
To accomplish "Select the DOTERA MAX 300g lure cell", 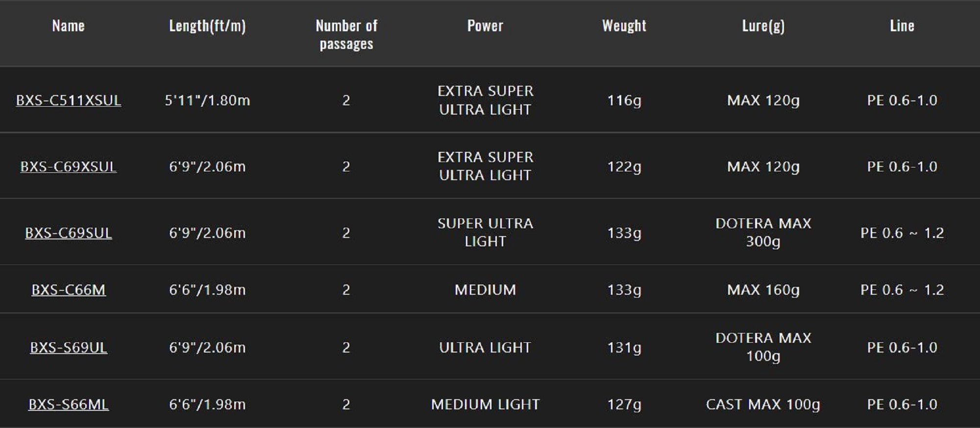I will pyautogui.click(x=763, y=232).
